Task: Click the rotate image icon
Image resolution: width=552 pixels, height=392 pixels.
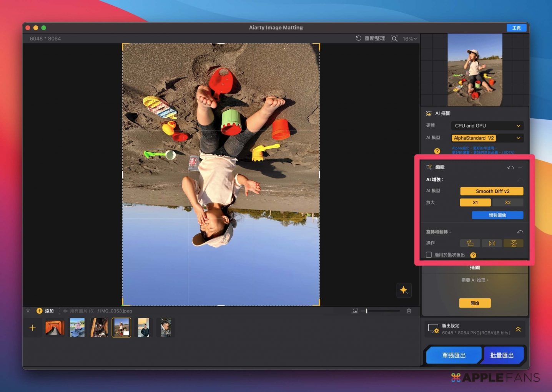Action: point(470,243)
